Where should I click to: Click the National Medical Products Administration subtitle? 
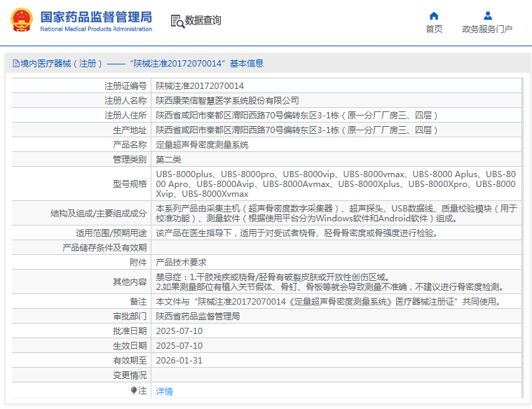pos(96,29)
